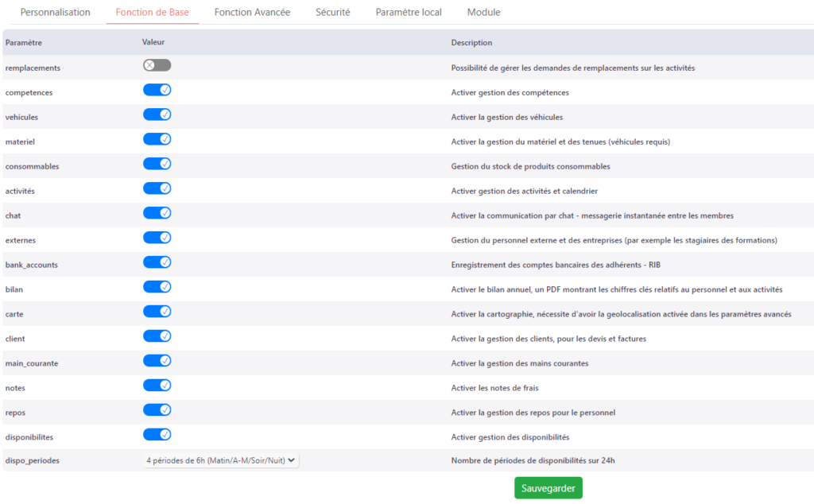Select the Fonction de Base tab

click(152, 12)
